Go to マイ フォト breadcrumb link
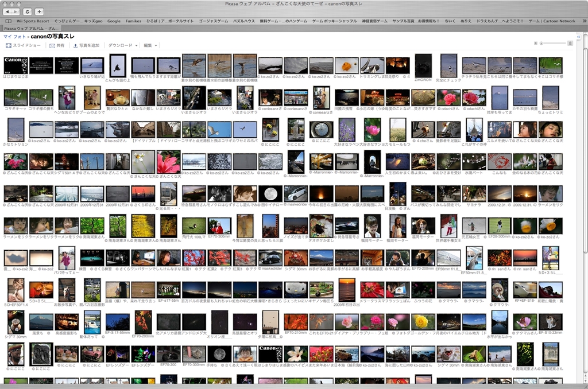Image resolution: width=588 pixels, height=389 pixels. tap(14, 37)
